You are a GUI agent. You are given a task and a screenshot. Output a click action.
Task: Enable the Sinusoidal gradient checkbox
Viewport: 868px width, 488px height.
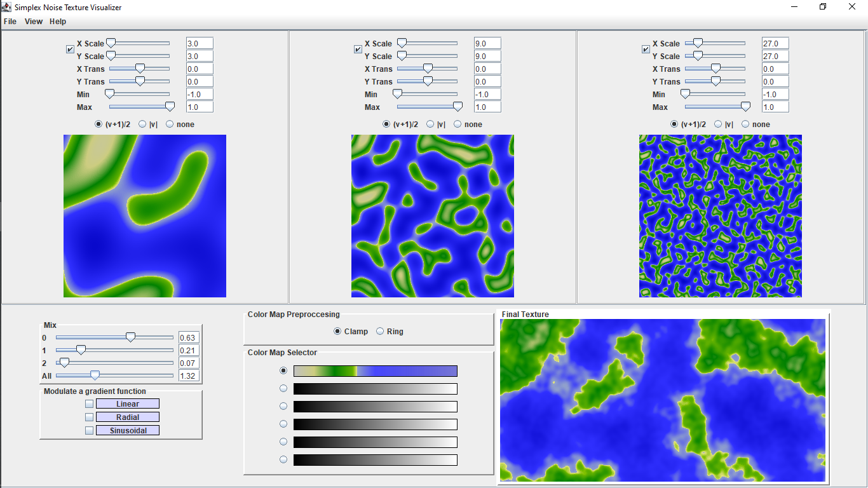(89, 431)
